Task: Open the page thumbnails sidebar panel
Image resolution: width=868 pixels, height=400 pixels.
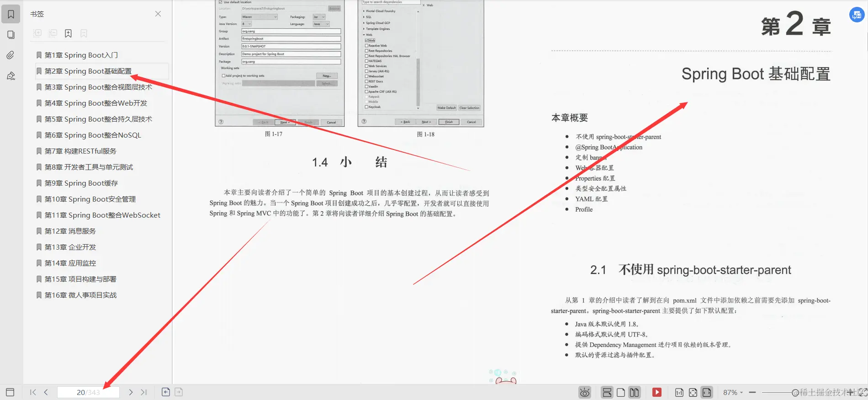Action: click(x=11, y=35)
